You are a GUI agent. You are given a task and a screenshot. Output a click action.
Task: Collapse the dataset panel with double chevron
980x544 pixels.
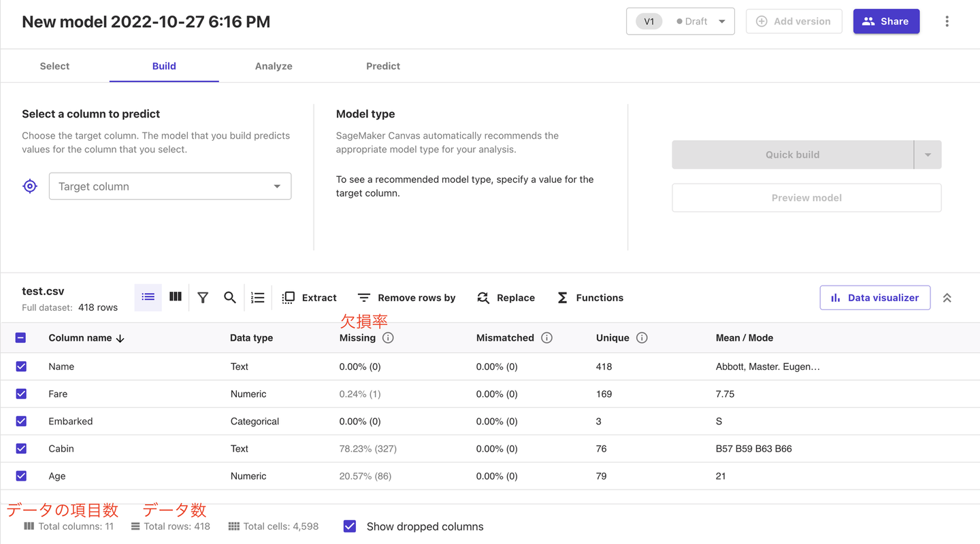947,298
